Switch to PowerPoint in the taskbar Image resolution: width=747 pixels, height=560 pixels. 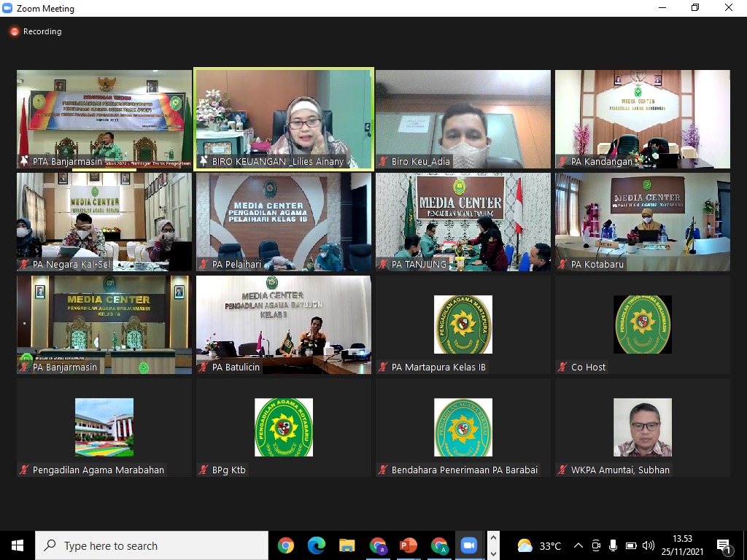(x=408, y=545)
